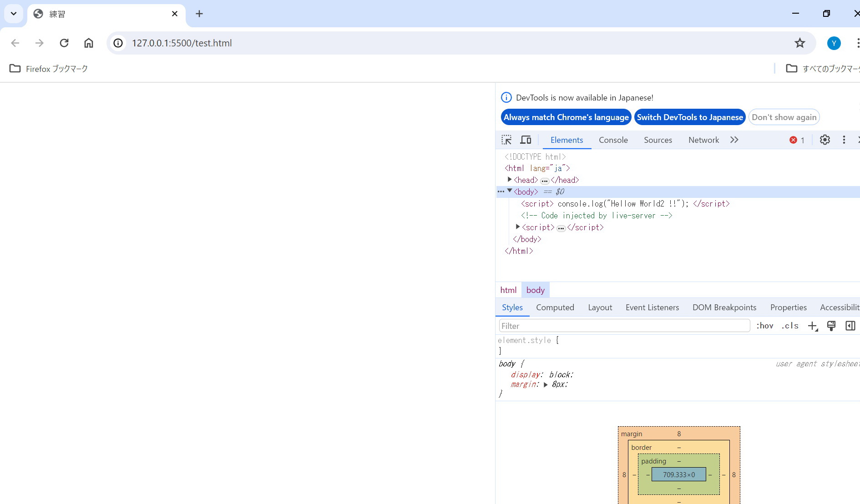Reload the current page

64,43
